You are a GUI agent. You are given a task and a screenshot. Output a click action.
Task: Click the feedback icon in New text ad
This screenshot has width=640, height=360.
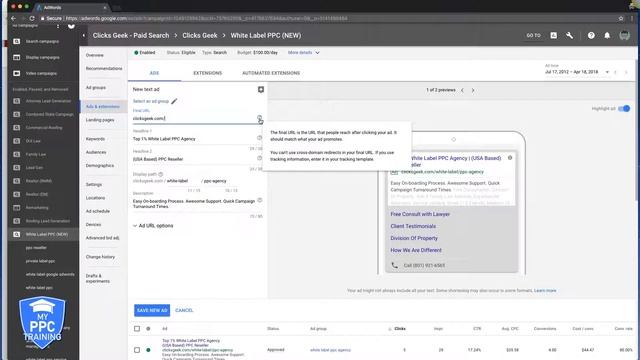pyautogui.click(x=261, y=89)
